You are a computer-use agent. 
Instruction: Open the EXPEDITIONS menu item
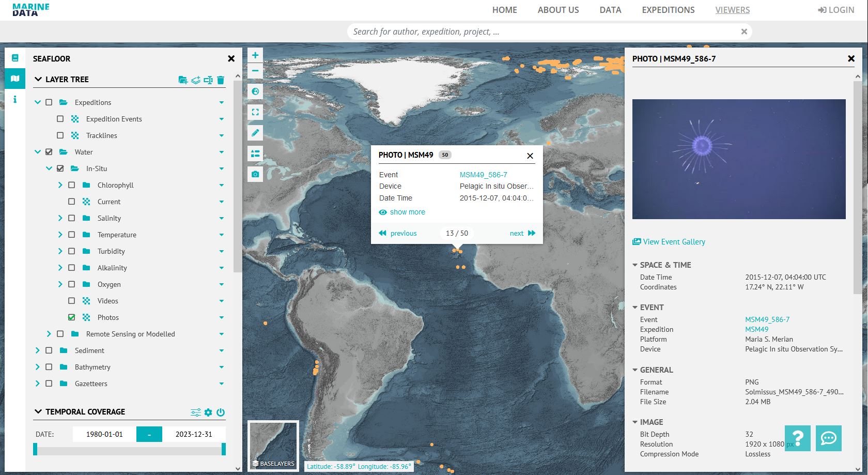[x=668, y=10]
